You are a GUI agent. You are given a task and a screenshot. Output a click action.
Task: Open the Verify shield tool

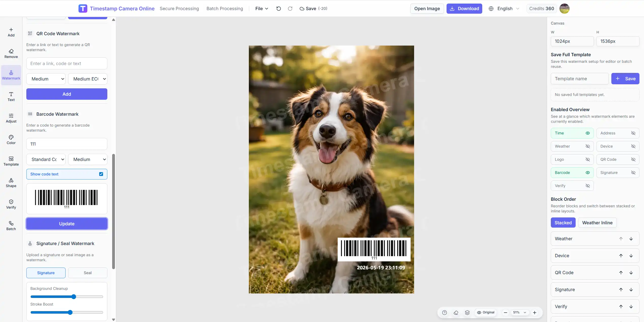click(11, 204)
